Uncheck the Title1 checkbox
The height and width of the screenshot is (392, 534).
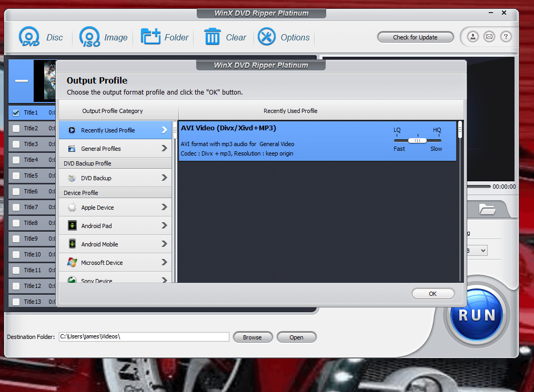(x=16, y=112)
